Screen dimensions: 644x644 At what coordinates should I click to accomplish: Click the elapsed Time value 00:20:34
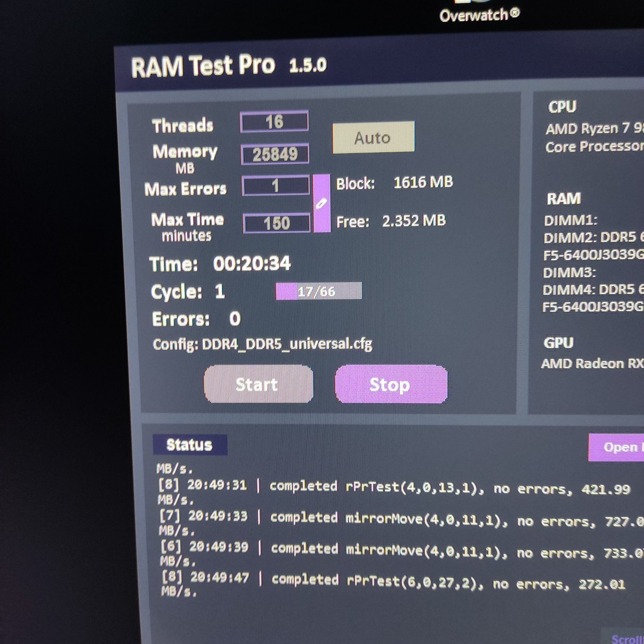click(x=252, y=263)
